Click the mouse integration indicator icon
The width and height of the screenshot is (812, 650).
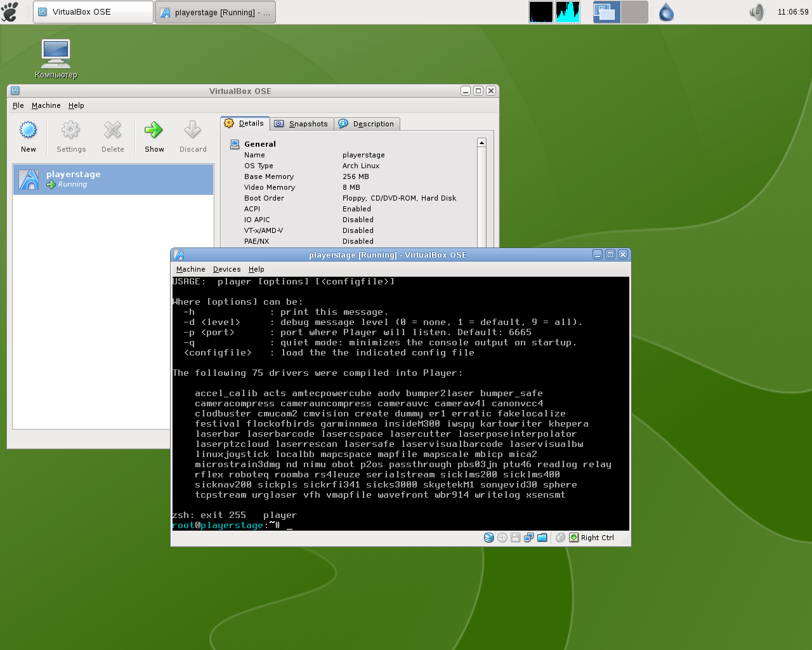click(x=560, y=538)
